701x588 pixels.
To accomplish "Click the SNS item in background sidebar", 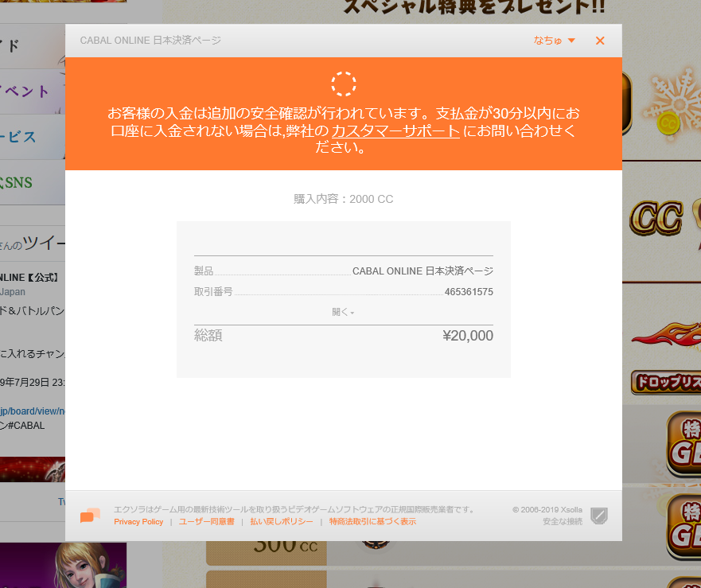I will pyautogui.click(x=32, y=182).
